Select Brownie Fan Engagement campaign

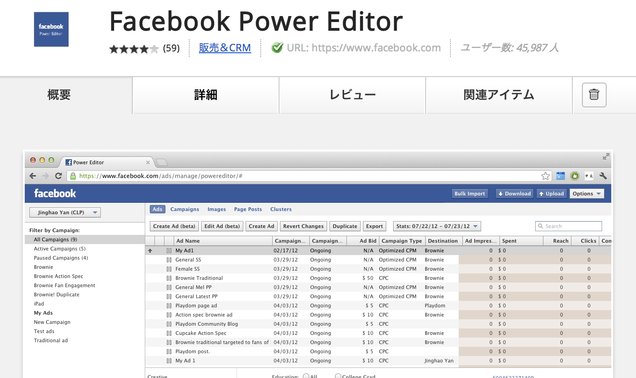click(64, 286)
